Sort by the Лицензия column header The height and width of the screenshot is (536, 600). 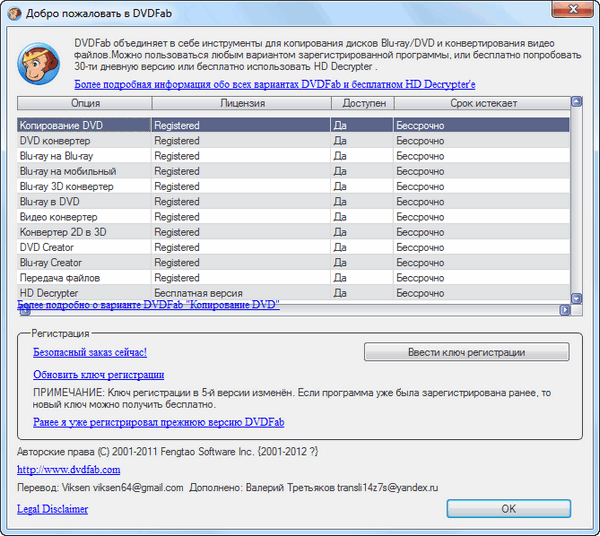(x=240, y=103)
